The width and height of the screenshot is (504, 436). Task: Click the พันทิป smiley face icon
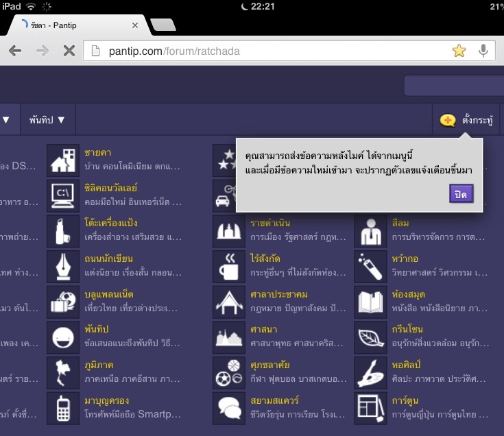point(63,337)
